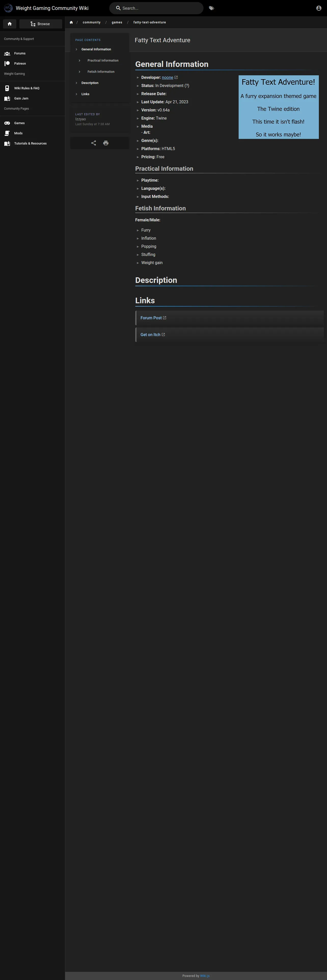
Task: Click the breadcrumb home icon
Action: coord(71,22)
